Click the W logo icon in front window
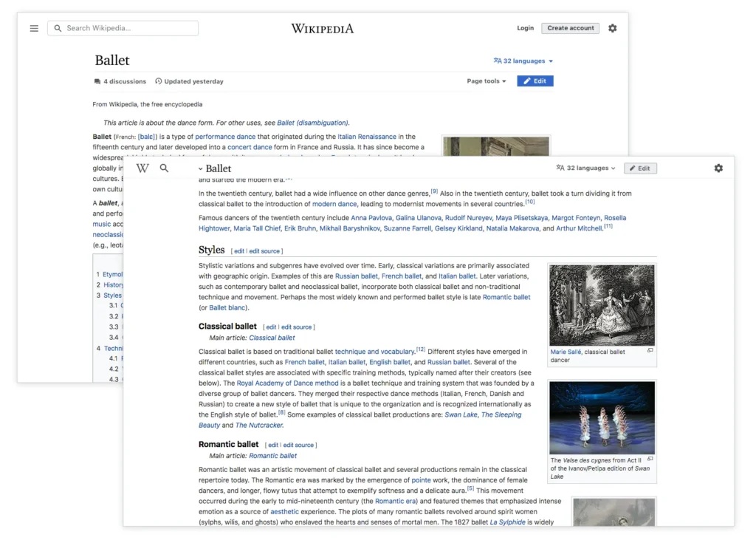 [142, 168]
